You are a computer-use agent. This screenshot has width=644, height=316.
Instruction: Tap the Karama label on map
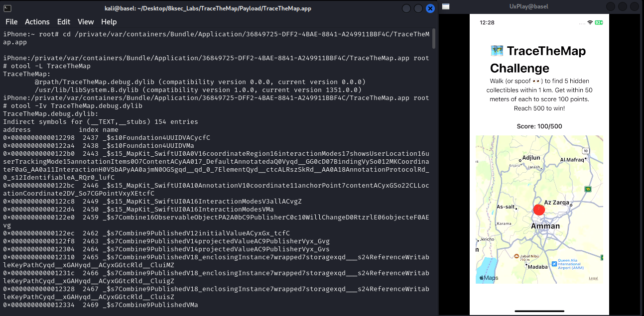point(504,223)
